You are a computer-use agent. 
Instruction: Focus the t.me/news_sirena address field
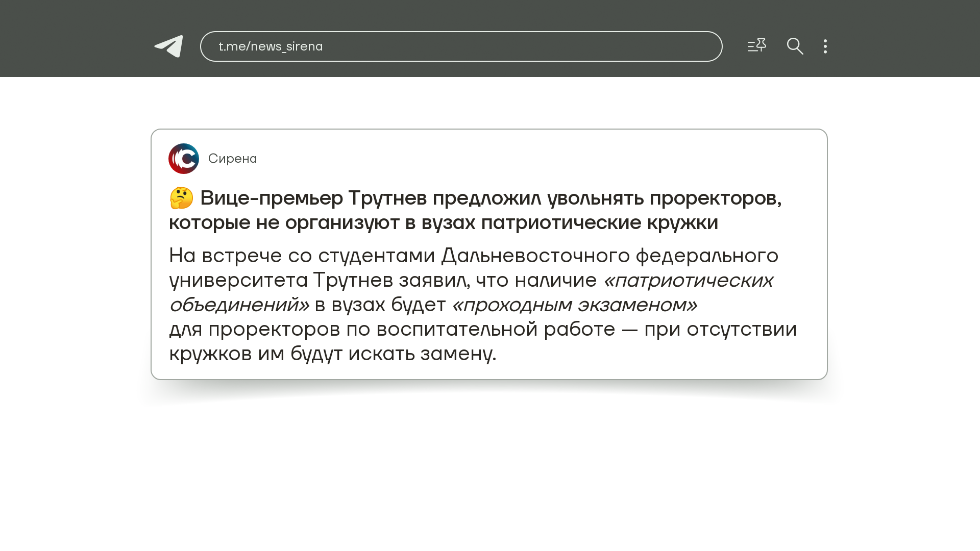click(510, 46)
